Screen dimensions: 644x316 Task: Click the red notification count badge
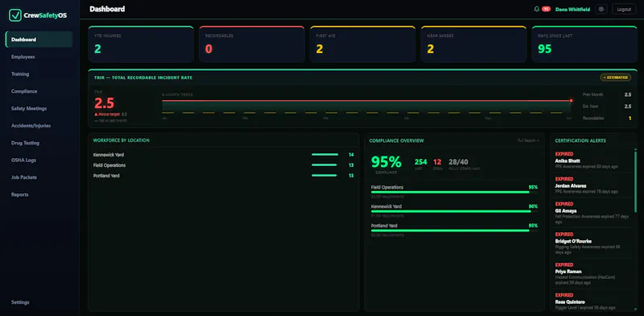(546, 9)
